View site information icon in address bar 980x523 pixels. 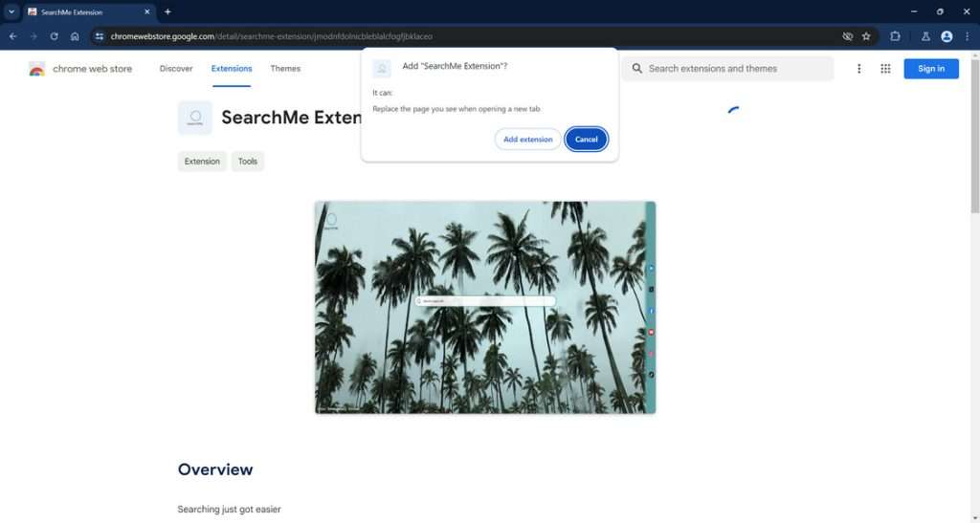pos(100,37)
